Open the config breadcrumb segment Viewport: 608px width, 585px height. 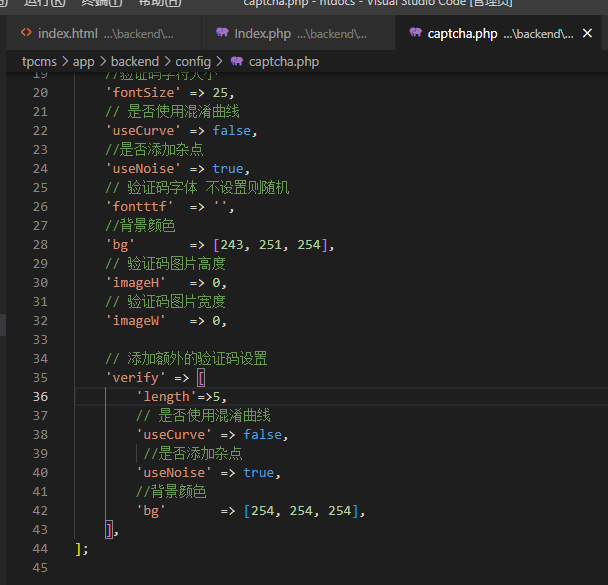coord(193,62)
